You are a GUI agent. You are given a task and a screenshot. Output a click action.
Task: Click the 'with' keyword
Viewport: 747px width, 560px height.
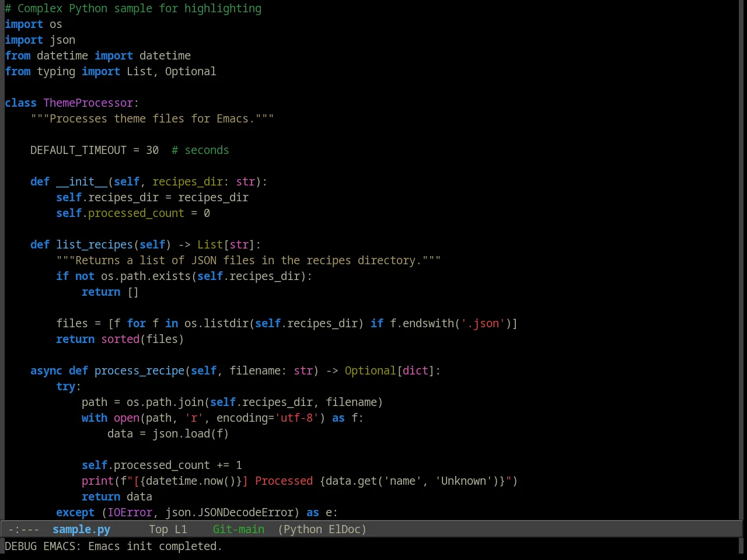(95, 418)
